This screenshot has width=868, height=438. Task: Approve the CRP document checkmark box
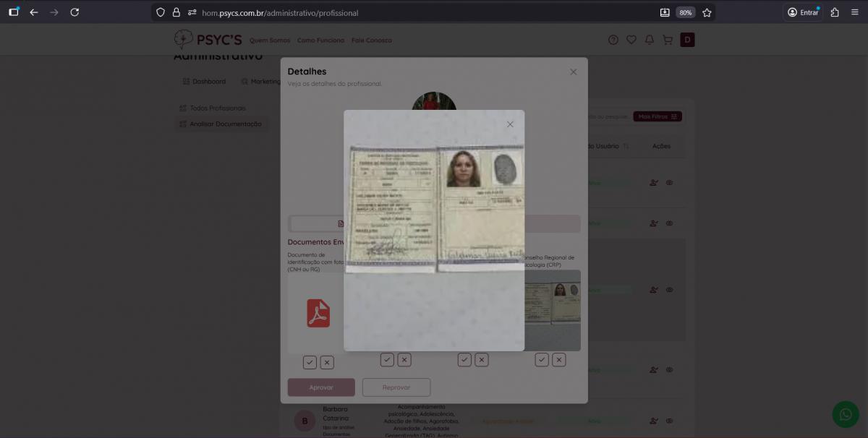pyautogui.click(x=541, y=359)
